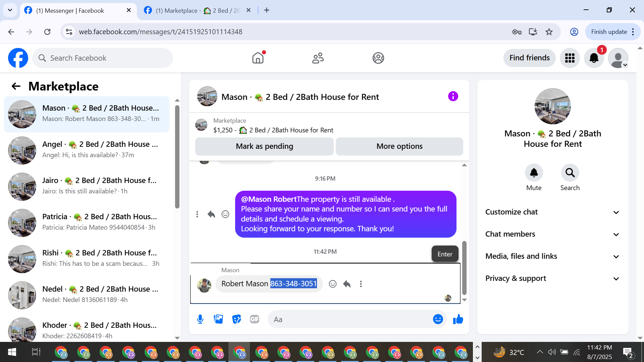Expand Chat members section
Image resolution: width=644 pixels, height=362 pixels.
[x=552, y=234]
